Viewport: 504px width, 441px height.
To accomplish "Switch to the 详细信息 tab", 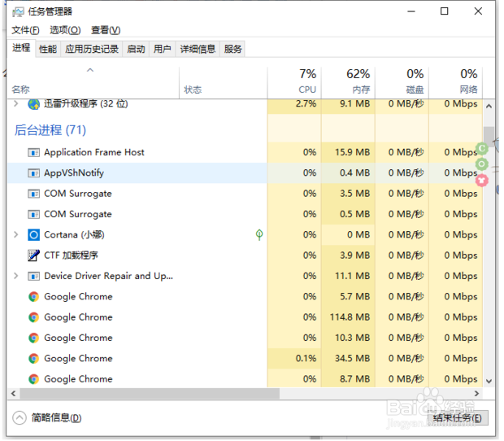I will click(x=198, y=49).
